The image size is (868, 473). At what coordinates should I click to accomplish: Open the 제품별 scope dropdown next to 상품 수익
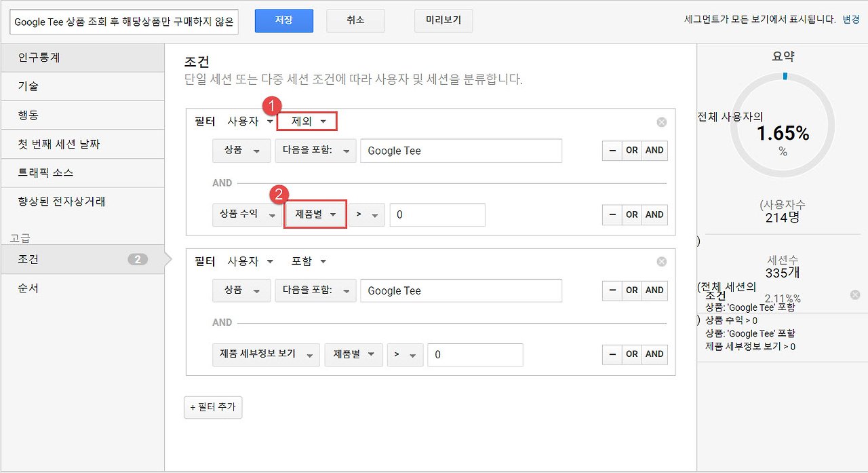315,214
